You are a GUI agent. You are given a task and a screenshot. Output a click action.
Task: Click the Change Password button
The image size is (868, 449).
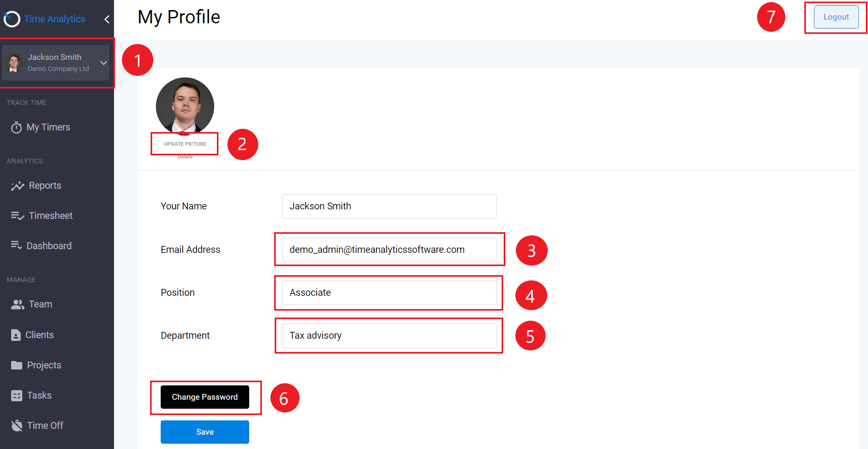point(205,397)
